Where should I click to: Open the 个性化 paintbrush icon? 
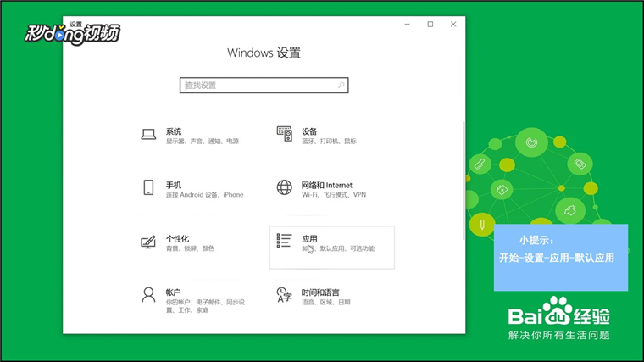pos(148,242)
